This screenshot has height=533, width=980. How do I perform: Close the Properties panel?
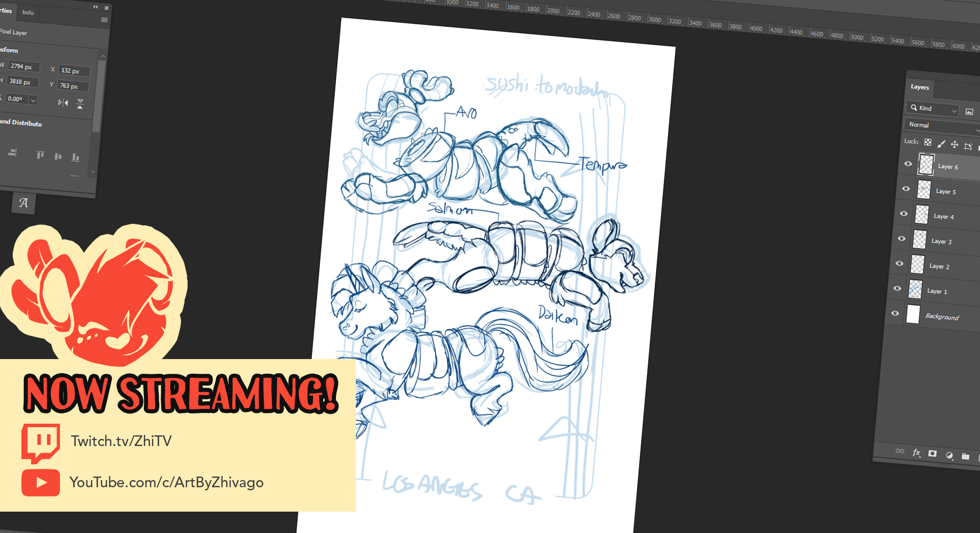coord(107,8)
